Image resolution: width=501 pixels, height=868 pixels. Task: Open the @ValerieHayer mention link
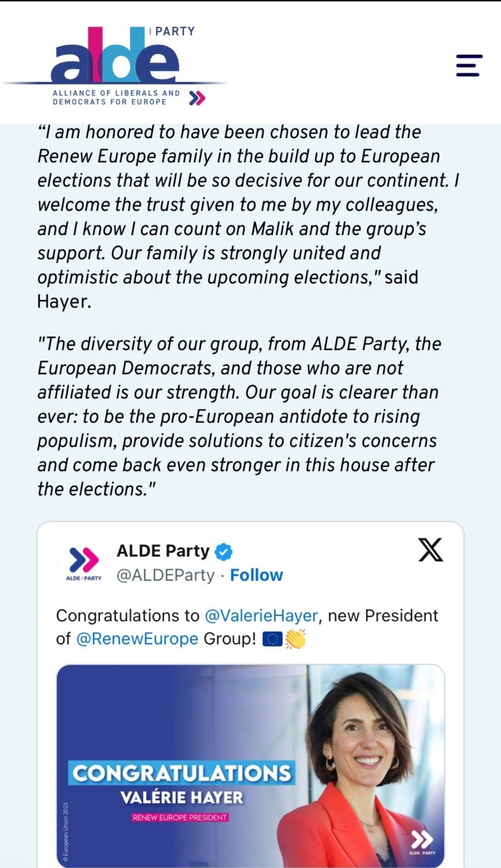point(261,615)
